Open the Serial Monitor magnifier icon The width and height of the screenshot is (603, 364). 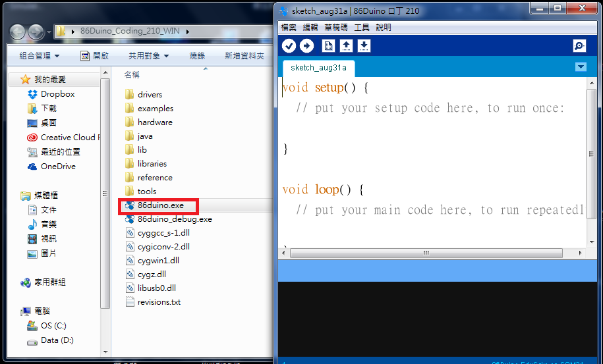point(579,46)
